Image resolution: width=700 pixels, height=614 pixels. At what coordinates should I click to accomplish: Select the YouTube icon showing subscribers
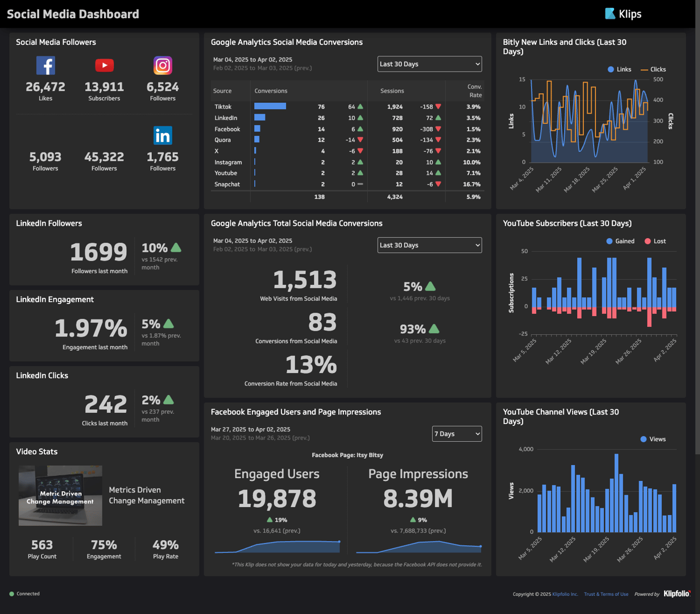click(104, 65)
